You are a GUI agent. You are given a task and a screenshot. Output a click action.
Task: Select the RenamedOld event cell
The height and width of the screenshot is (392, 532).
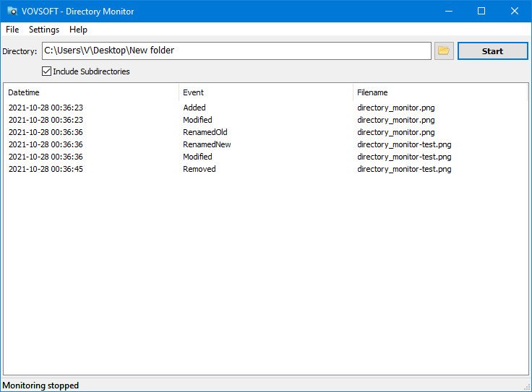click(x=205, y=132)
